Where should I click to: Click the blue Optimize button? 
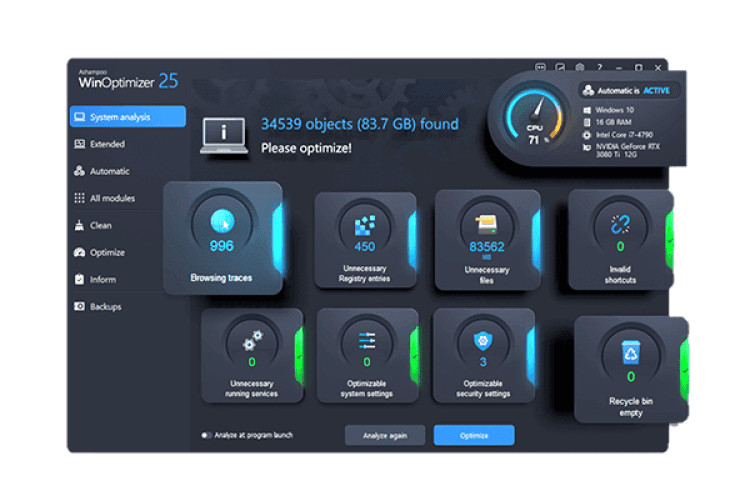474,435
